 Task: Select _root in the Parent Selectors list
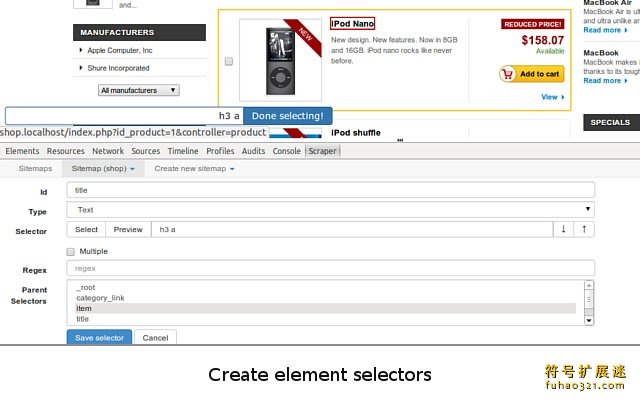326,287
